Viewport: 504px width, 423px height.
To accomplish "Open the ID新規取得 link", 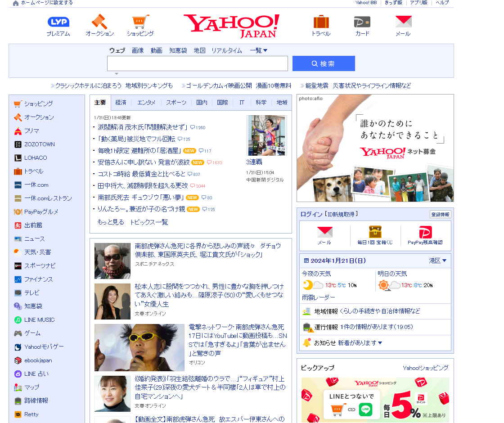I will click(341, 214).
